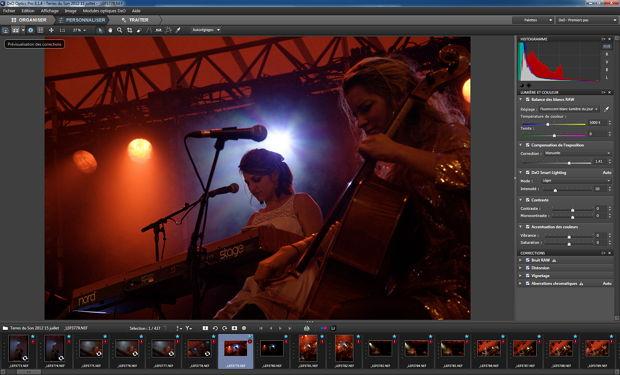Open the Fichier menu

pyautogui.click(x=9, y=11)
